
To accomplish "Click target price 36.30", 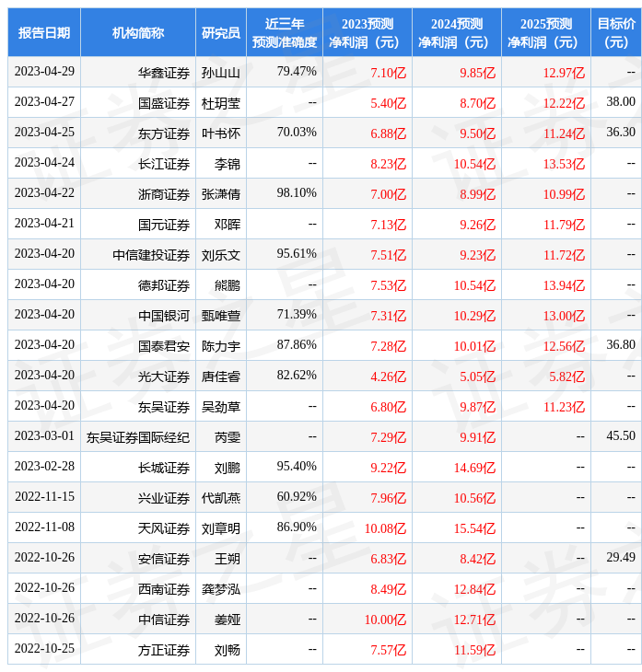I will (x=620, y=132).
